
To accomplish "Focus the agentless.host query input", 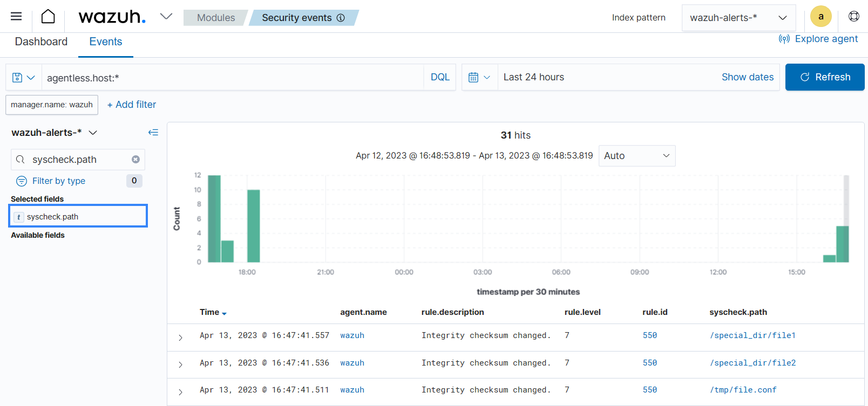I will [x=232, y=78].
